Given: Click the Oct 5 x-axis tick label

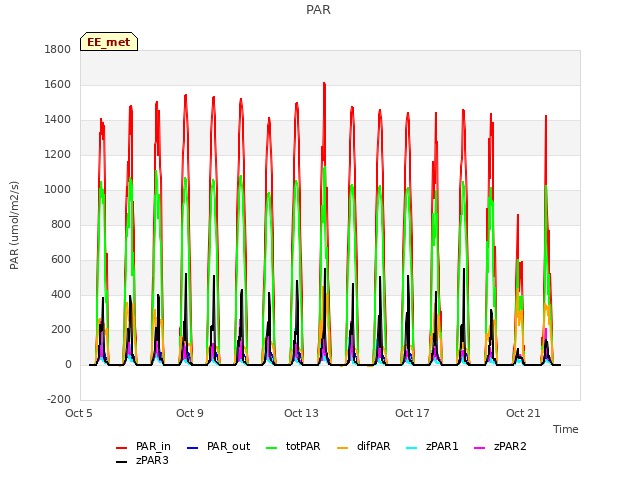Looking at the screenshot, I should 79,413.
